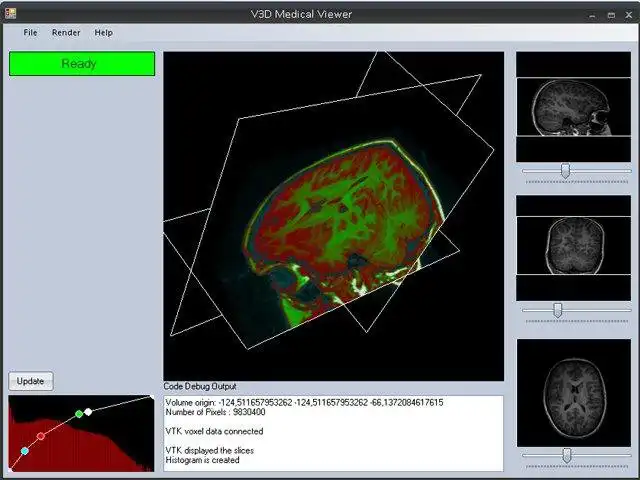Select the axial brain slice thumbnail

574,393
